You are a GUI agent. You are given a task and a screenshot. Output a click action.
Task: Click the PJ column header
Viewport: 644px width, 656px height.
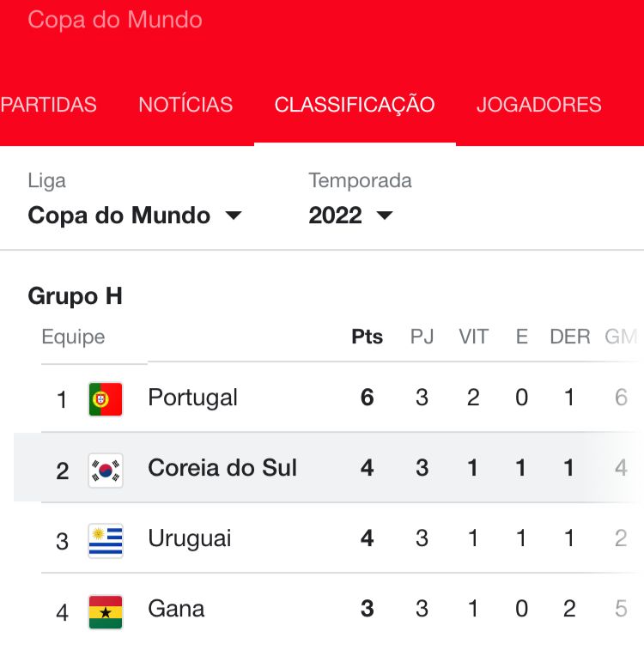pyautogui.click(x=422, y=337)
